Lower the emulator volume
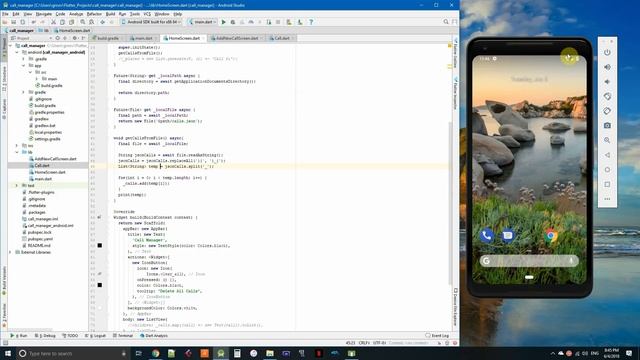 tap(607, 82)
